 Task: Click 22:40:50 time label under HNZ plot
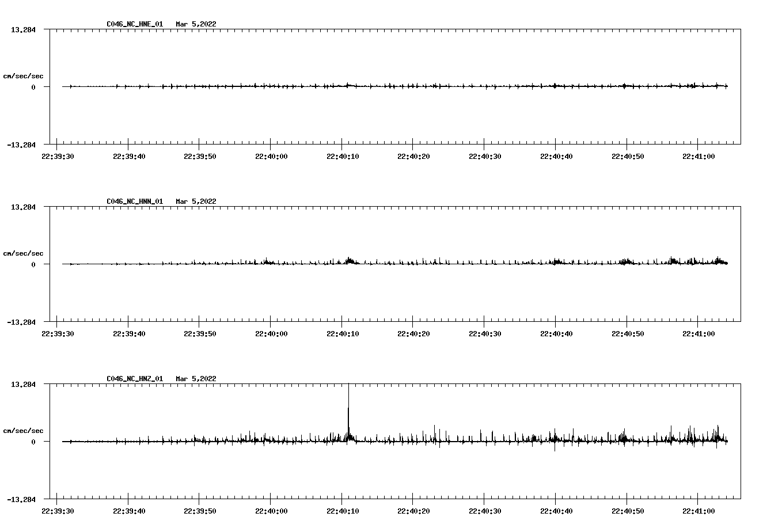627,511
